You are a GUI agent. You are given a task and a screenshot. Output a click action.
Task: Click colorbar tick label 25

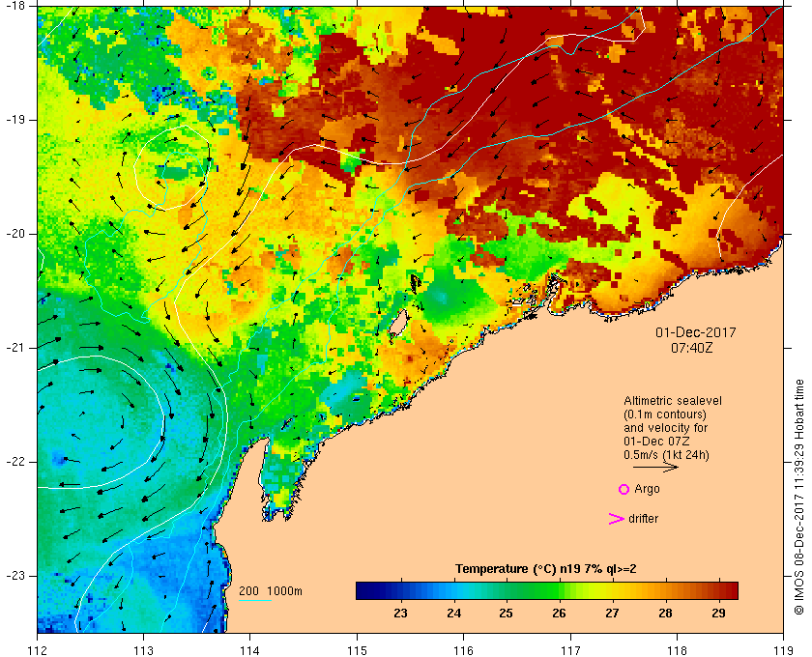(506, 613)
